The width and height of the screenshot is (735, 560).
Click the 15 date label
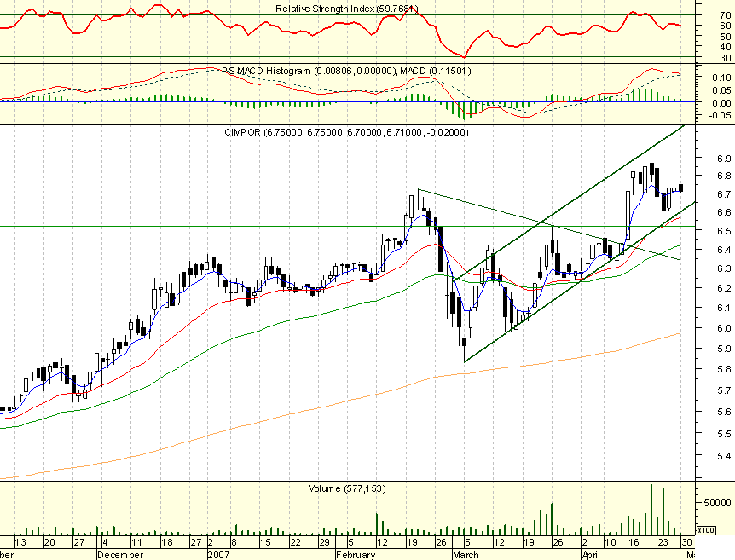point(265,543)
